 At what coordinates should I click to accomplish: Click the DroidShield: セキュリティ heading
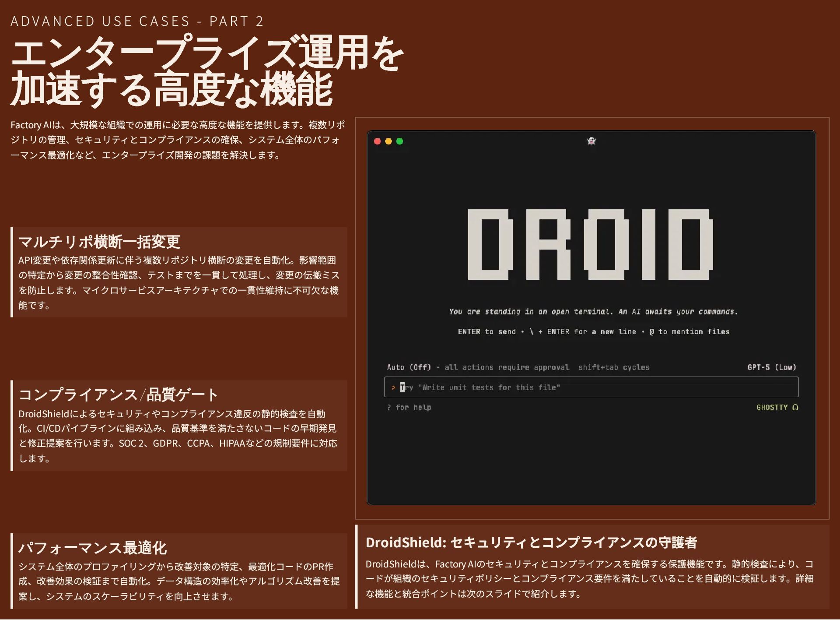point(531,542)
